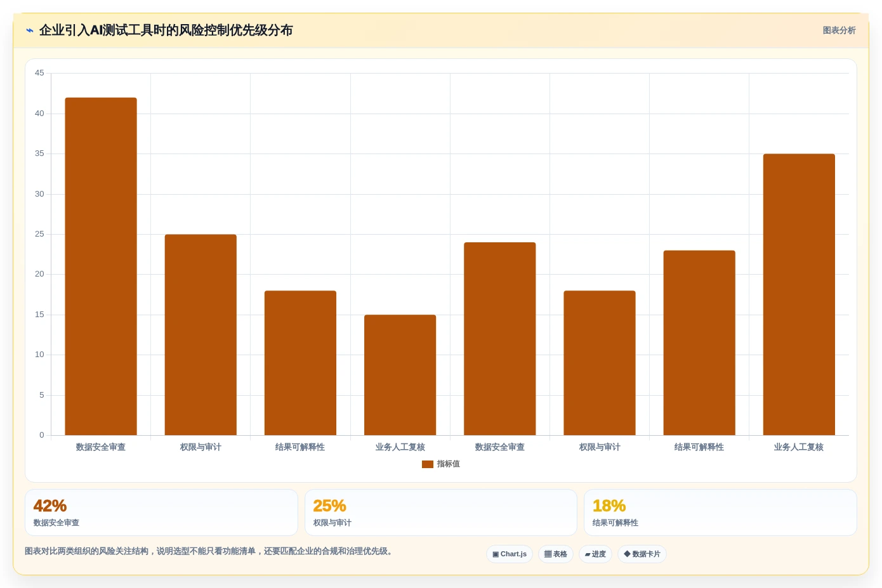Select the 表格 tag chip
The height and width of the screenshot is (588, 882).
(x=556, y=554)
